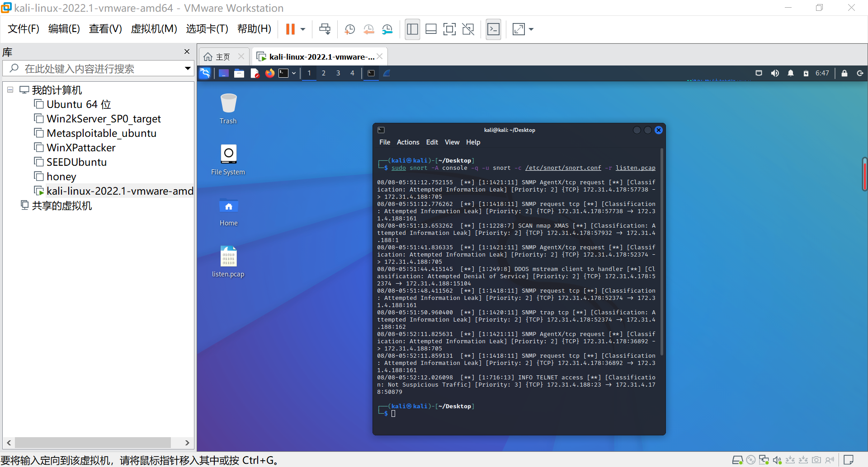
Task: Click the Kali log out icon
Action: click(860, 73)
